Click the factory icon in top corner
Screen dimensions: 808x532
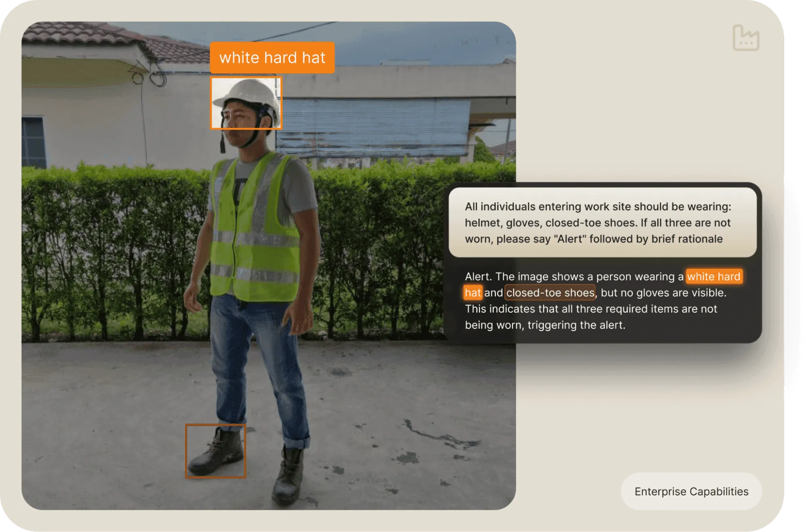click(x=746, y=38)
